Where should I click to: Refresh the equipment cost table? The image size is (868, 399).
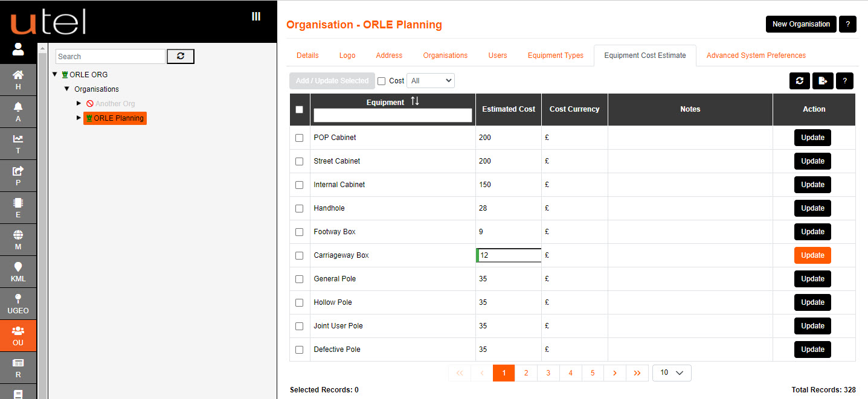coord(799,80)
